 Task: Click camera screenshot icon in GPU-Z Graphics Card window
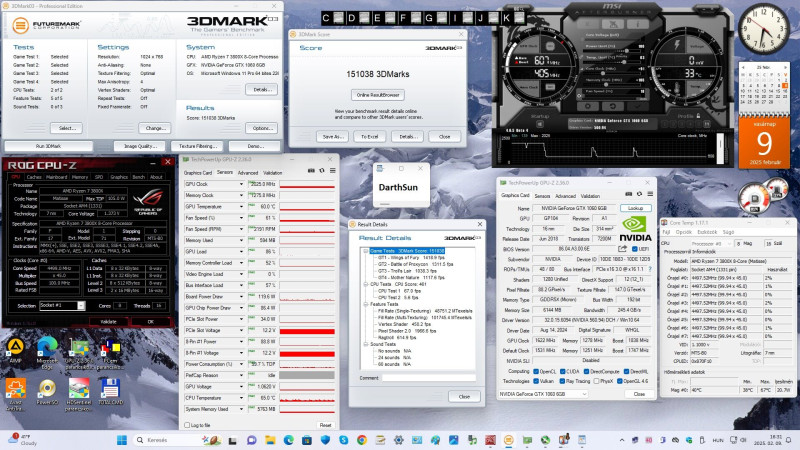(629, 194)
